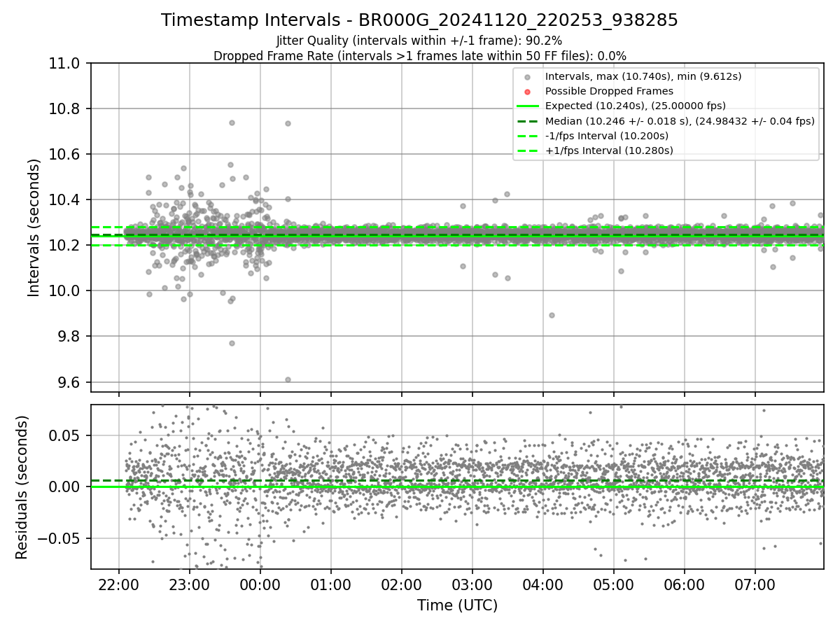
Task: Click legend entry +1/fps Interval (10.280s)
Action: tap(608, 150)
